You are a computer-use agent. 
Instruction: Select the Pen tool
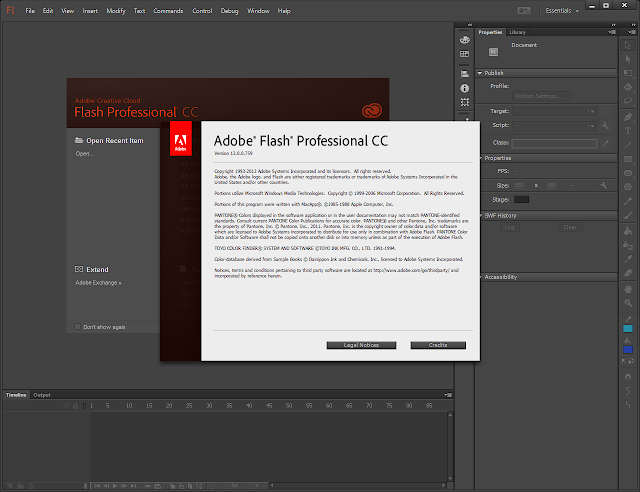click(x=628, y=117)
